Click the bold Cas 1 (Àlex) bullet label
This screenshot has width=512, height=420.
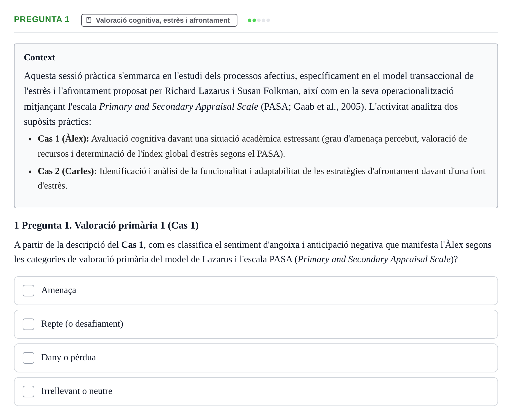(63, 139)
